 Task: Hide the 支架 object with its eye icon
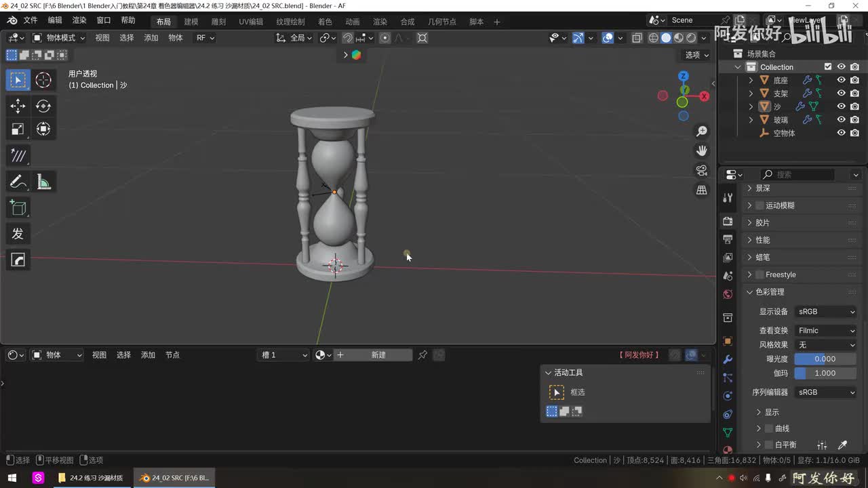841,94
